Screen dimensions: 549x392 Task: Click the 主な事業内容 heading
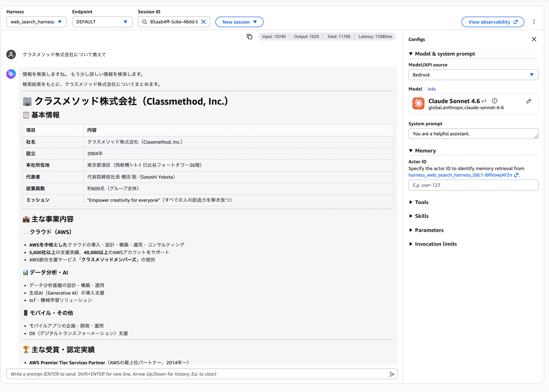coord(48,219)
